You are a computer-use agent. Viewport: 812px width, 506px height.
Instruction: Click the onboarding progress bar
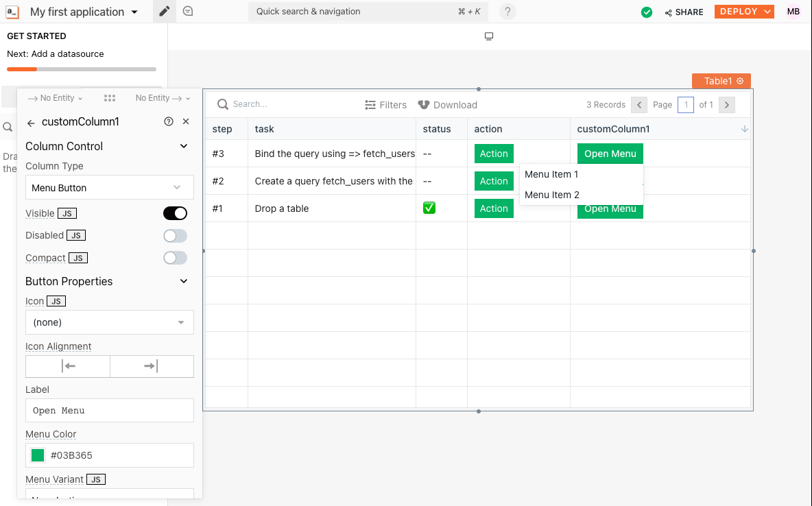coord(82,69)
